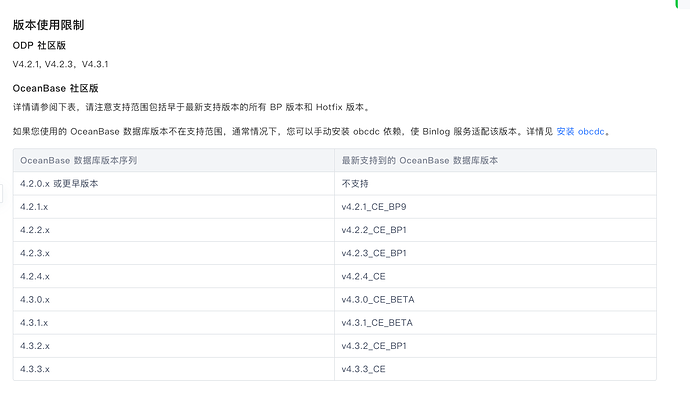
Task: Select the 4.2.0.x 或更早版本 table cell
Action: 59,184
